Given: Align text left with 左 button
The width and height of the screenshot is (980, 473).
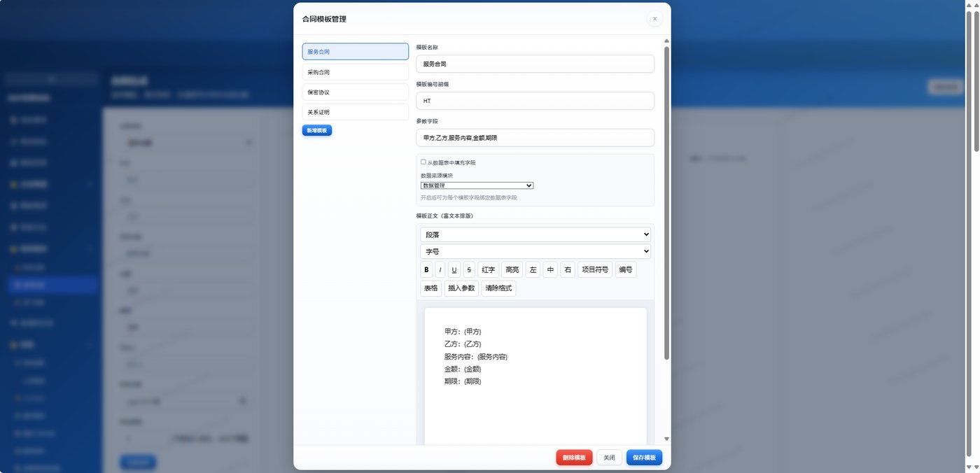Looking at the screenshot, I should click(x=533, y=270).
